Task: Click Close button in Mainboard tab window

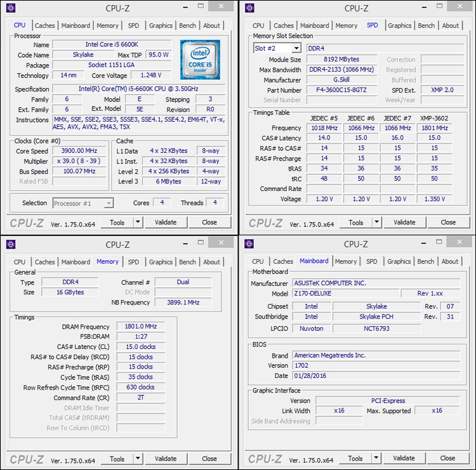Action: (448, 458)
